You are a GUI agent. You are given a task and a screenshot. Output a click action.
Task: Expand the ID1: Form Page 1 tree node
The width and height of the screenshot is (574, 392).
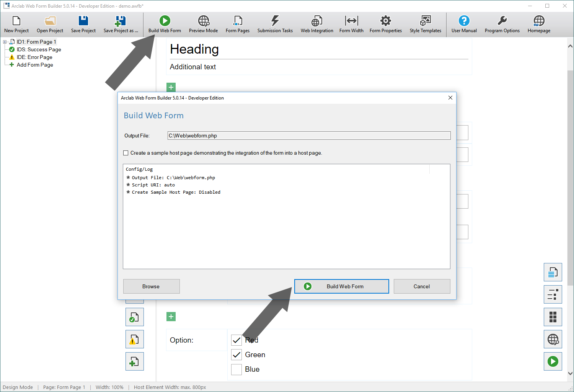coord(4,42)
